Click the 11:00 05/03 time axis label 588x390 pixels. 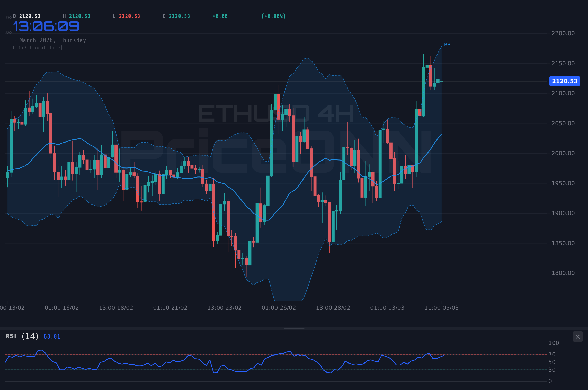point(441,307)
